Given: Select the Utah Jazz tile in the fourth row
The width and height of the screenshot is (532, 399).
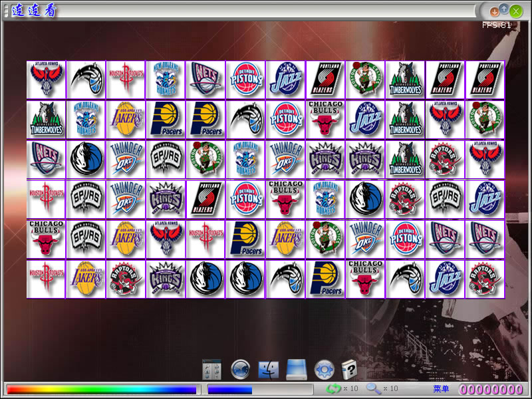Looking at the screenshot, I should pyautogui.click(x=485, y=199).
